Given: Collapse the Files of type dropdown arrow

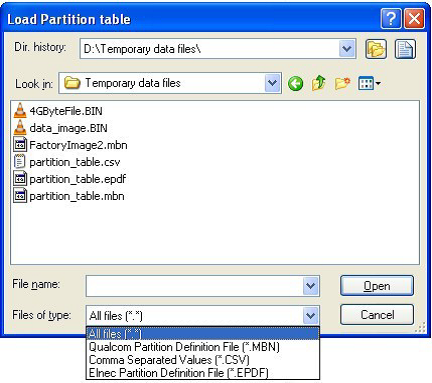Looking at the screenshot, I should coord(311,315).
